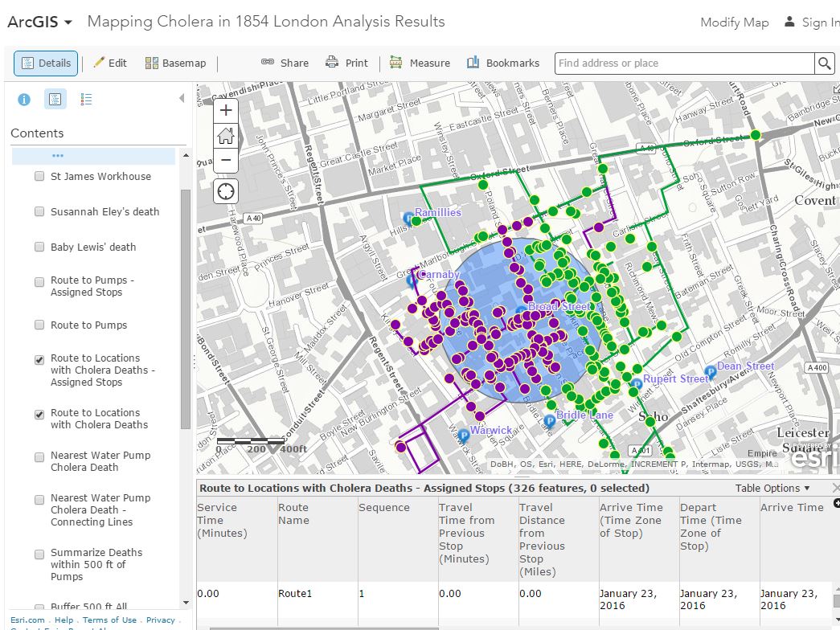Start the search with the magnifier icon

825,63
